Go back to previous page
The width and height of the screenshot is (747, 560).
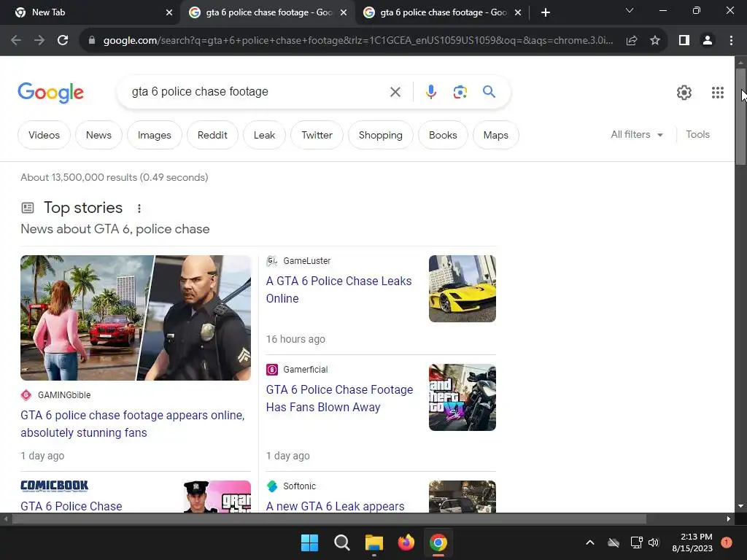[x=16, y=41]
